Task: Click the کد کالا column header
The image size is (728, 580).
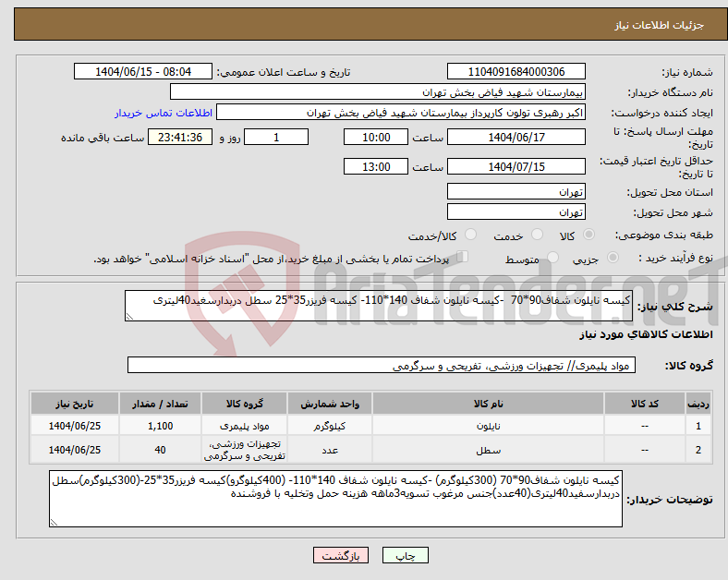Action: pos(645,404)
